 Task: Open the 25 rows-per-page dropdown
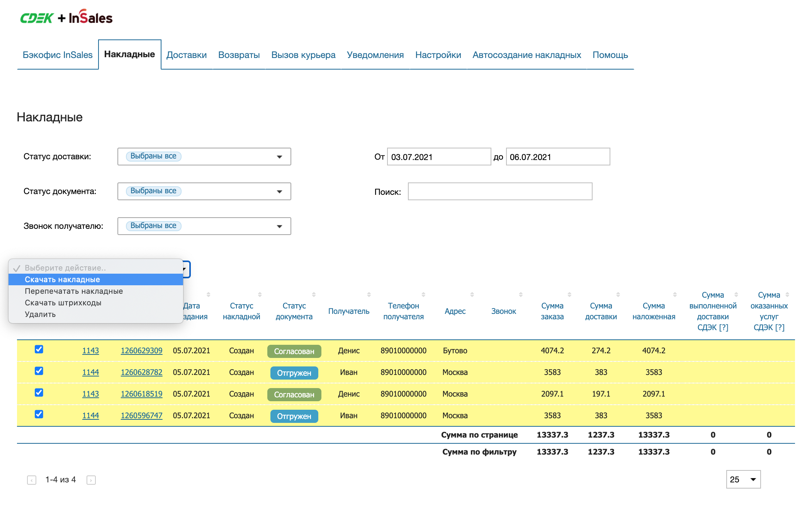(743, 479)
